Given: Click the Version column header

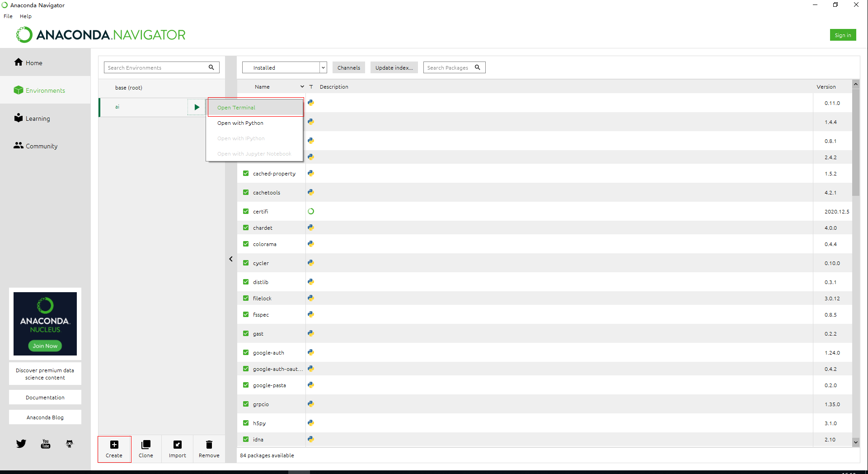Looking at the screenshot, I should (826, 86).
